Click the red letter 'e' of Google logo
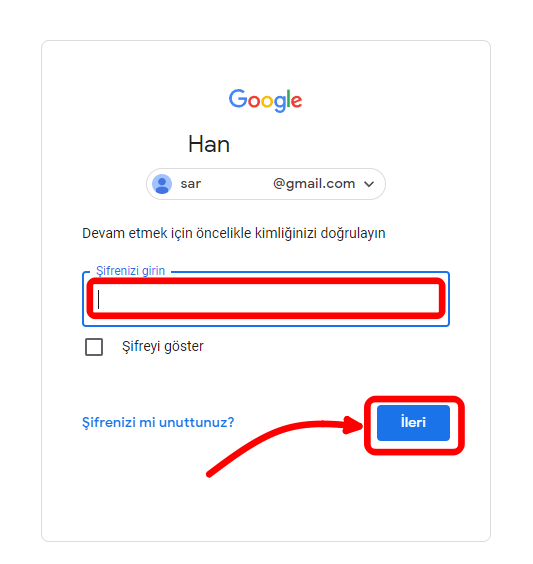This screenshot has width=533, height=564. coord(296,101)
